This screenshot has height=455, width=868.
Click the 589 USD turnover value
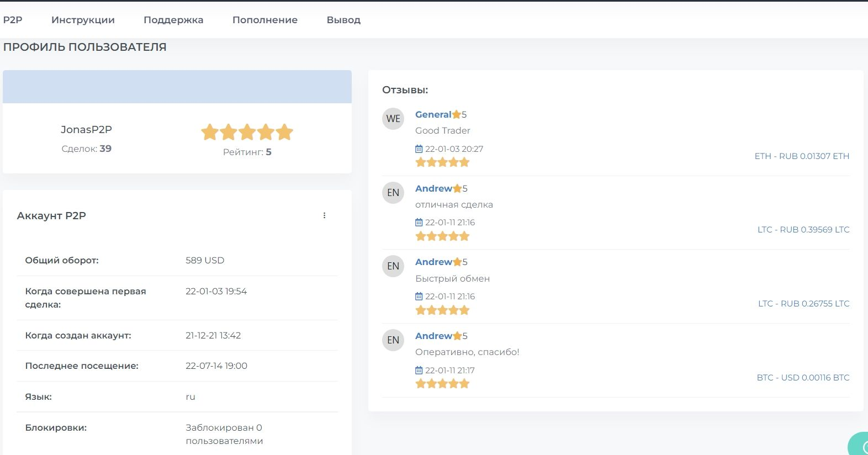205,260
